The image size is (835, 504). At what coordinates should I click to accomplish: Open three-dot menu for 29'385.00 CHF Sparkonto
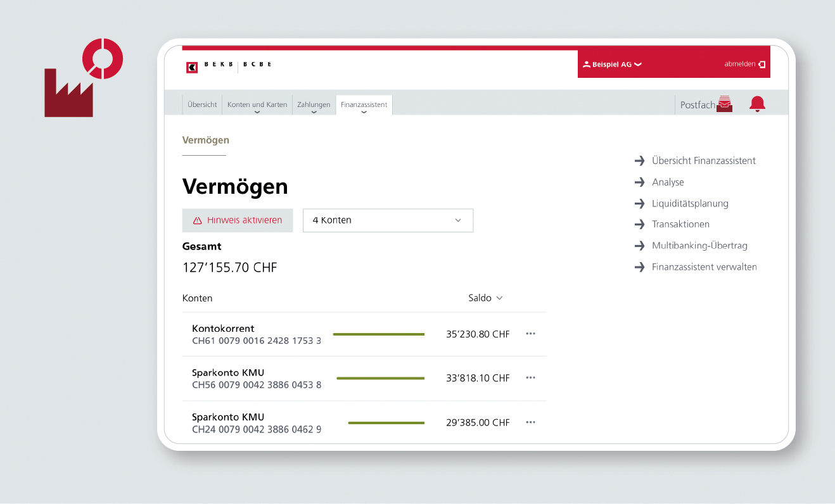coord(530,422)
